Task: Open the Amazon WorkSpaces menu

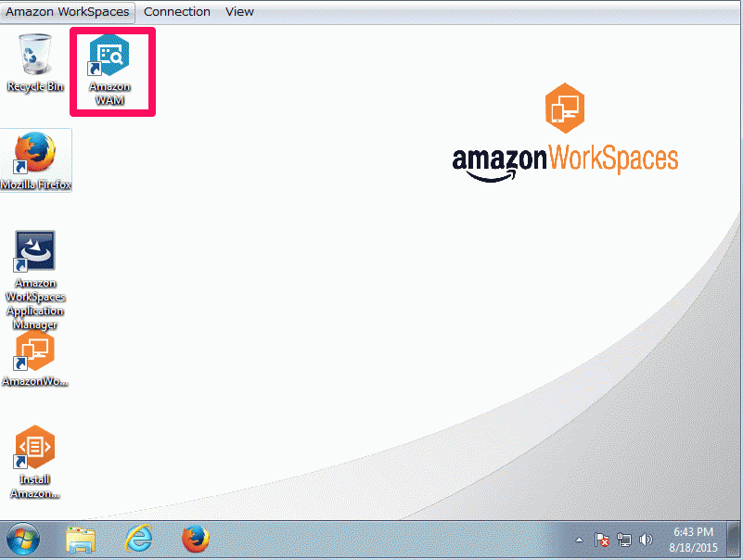Action: pyautogui.click(x=68, y=12)
